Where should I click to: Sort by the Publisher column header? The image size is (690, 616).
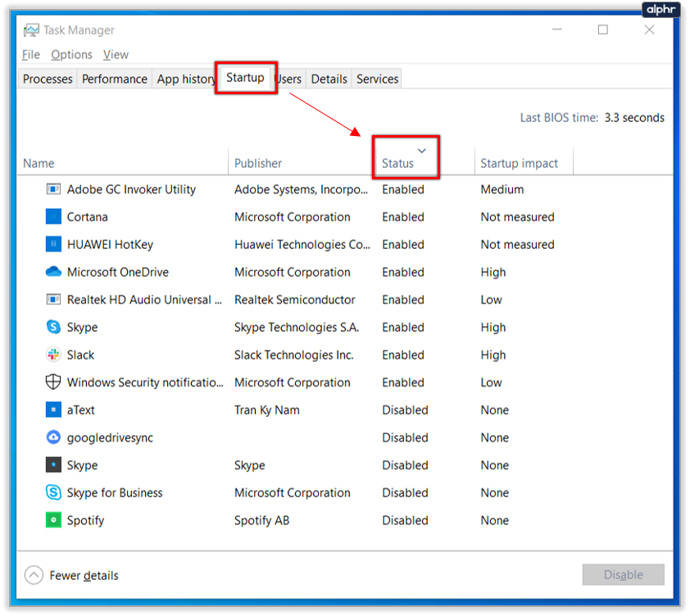click(x=300, y=161)
